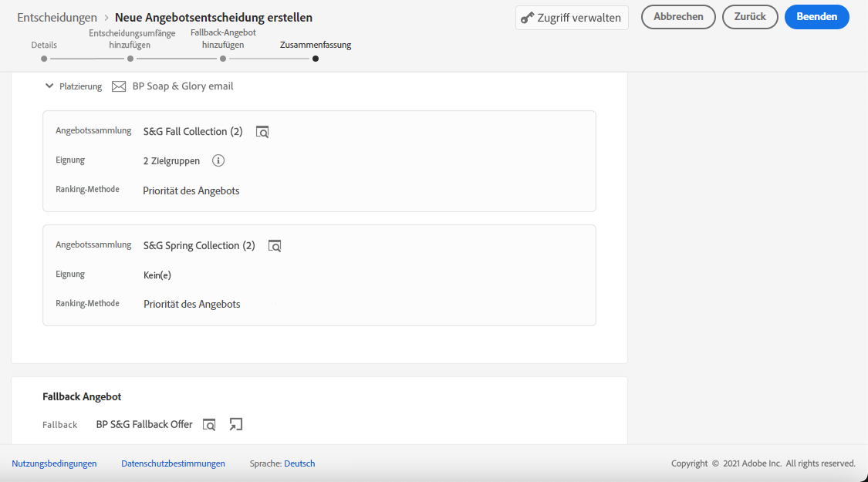
Task: Go to the Details step
Action: [44, 58]
